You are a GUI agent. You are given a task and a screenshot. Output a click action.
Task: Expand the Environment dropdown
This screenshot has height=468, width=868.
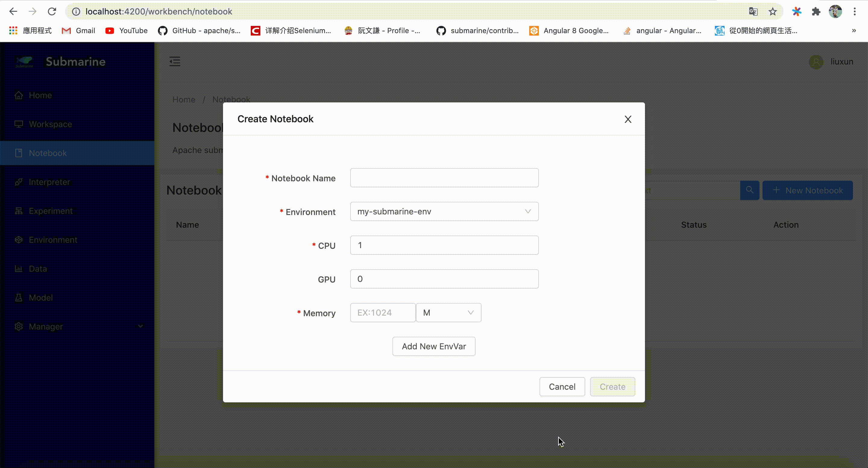444,211
